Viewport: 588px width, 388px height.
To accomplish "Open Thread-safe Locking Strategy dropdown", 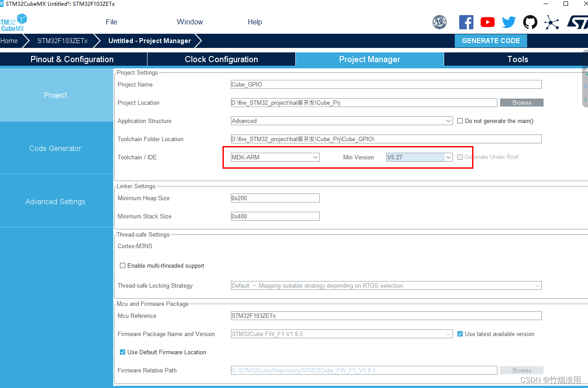I will click(x=386, y=285).
